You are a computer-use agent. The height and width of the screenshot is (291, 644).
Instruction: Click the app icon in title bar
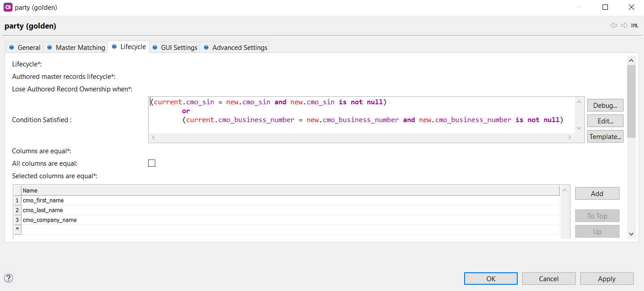(x=8, y=8)
